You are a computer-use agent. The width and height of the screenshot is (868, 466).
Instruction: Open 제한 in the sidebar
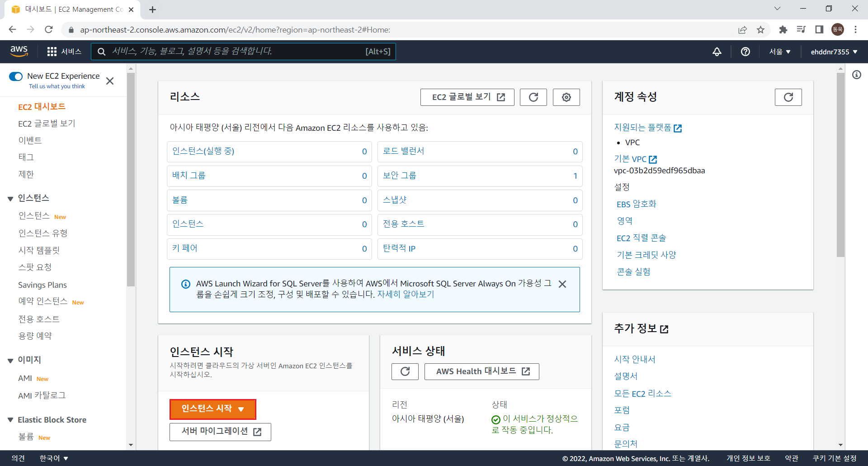tap(26, 174)
